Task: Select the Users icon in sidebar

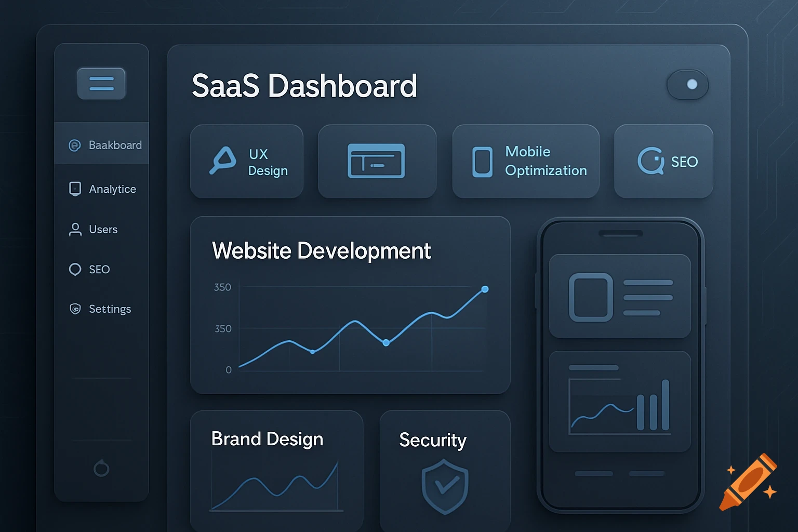Action: [74, 229]
